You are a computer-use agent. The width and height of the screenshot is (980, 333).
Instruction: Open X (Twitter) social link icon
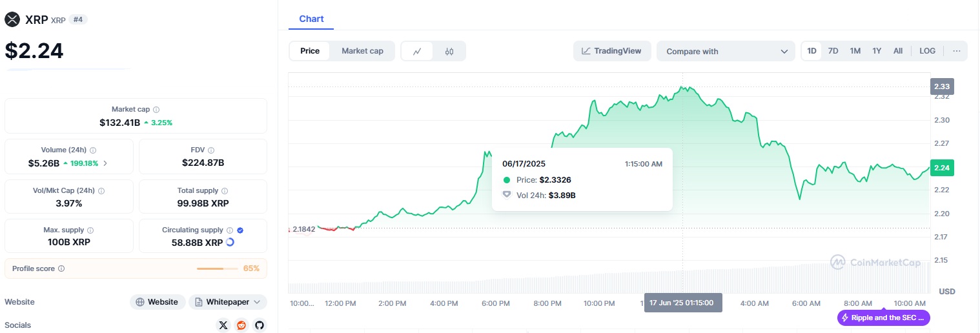click(223, 325)
